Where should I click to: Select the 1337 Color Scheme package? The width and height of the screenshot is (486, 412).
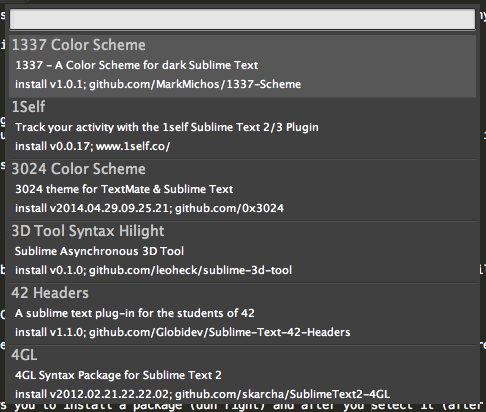tap(242, 66)
